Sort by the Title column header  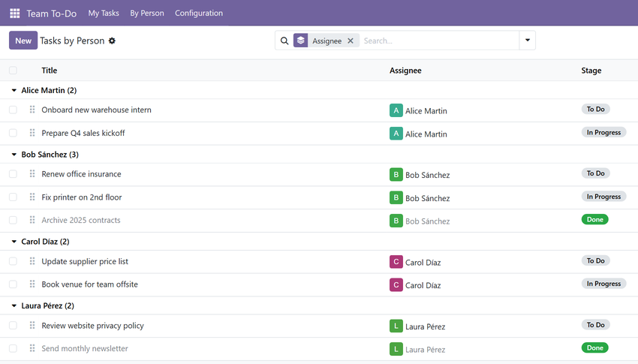coord(50,71)
